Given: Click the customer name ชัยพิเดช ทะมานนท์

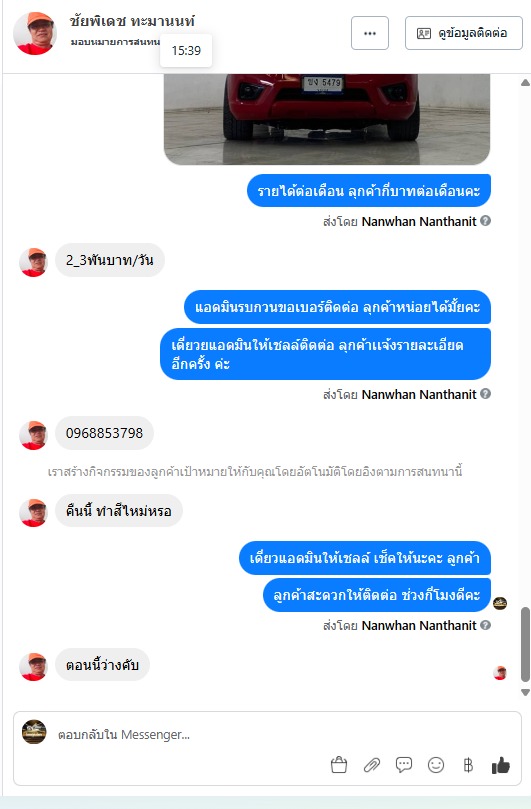Looking at the screenshot, I should click(132, 21).
